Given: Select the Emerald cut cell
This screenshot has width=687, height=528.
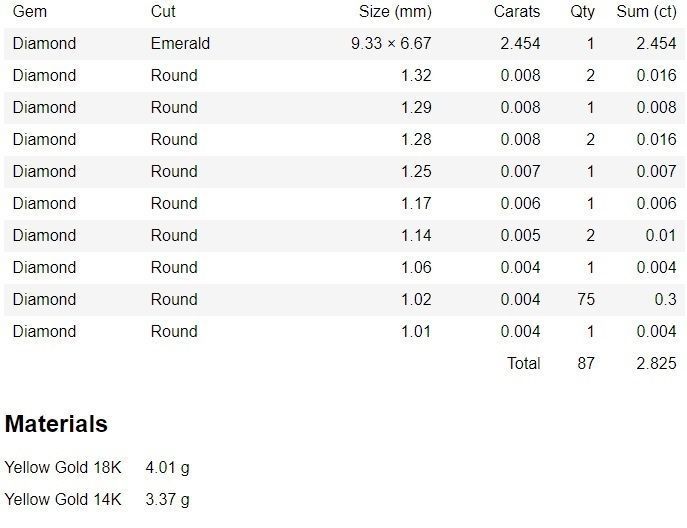Looking at the screenshot, I should click(x=180, y=44).
